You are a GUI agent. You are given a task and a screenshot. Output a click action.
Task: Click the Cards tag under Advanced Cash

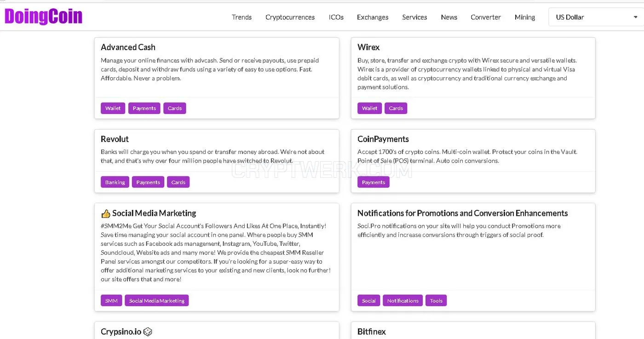[175, 108]
